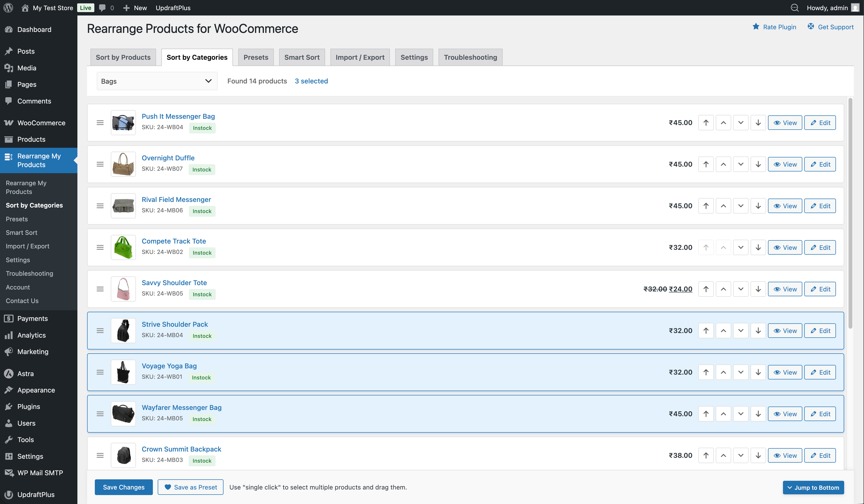Switch to the Sort by Products tab
864x504 pixels.
tap(123, 57)
